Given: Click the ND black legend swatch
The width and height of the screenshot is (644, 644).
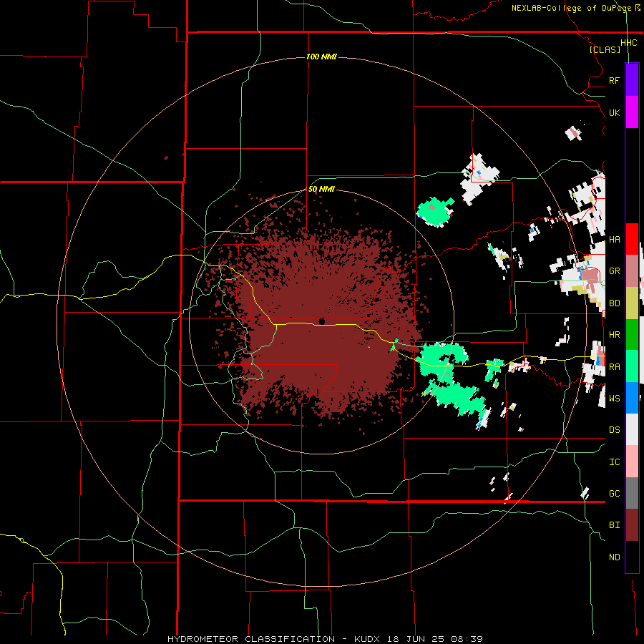Looking at the screenshot, I should click(632, 557).
